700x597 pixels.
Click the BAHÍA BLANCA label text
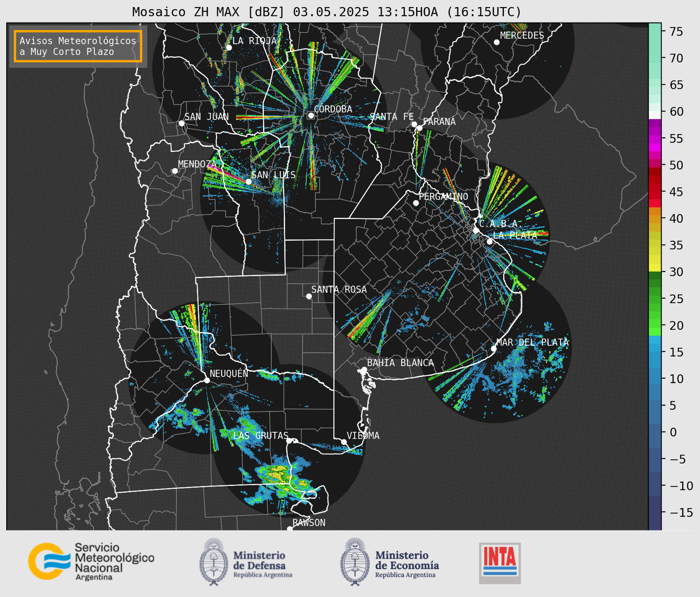400,363
